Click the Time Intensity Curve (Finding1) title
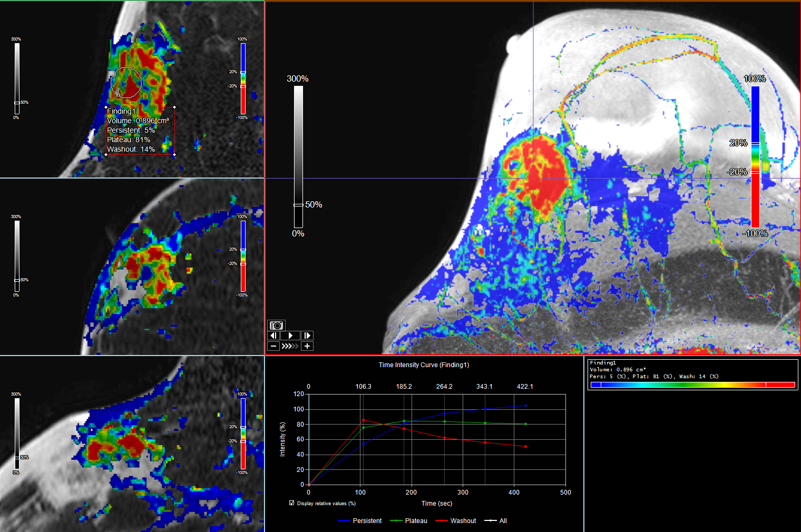 tap(424, 364)
